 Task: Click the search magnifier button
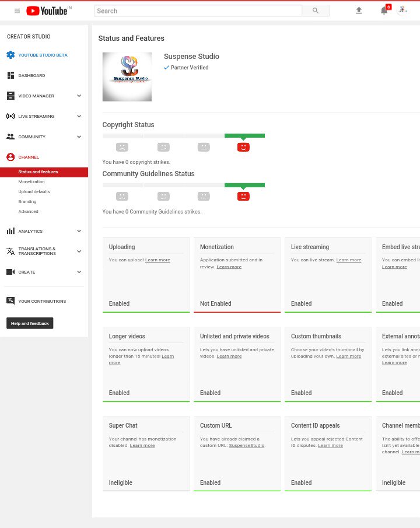click(x=315, y=11)
